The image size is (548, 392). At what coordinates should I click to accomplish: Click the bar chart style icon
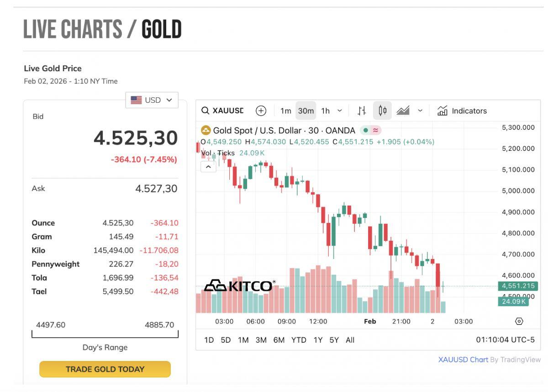point(361,110)
